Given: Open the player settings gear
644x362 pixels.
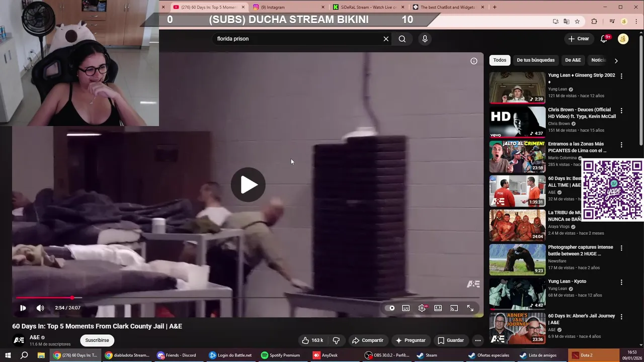Looking at the screenshot, I should tap(422, 308).
